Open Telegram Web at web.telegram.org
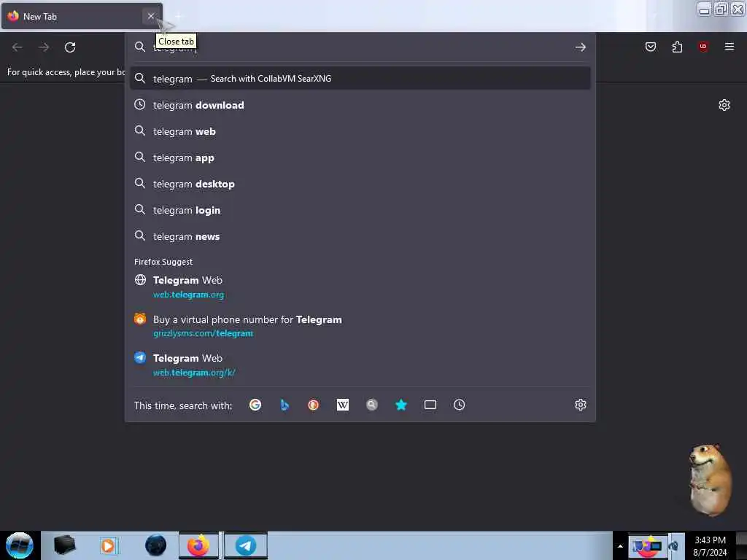The height and width of the screenshot is (560, 747). tap(360, 287)
